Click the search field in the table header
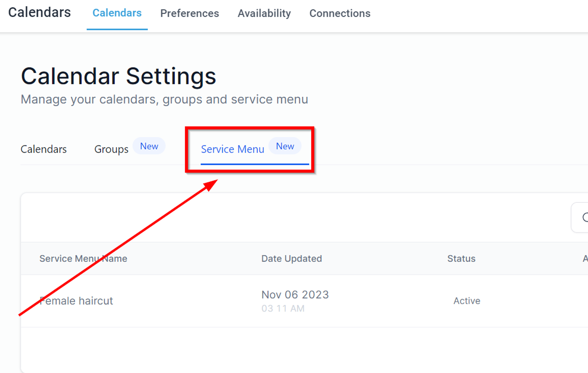 (x=579, y=218)
